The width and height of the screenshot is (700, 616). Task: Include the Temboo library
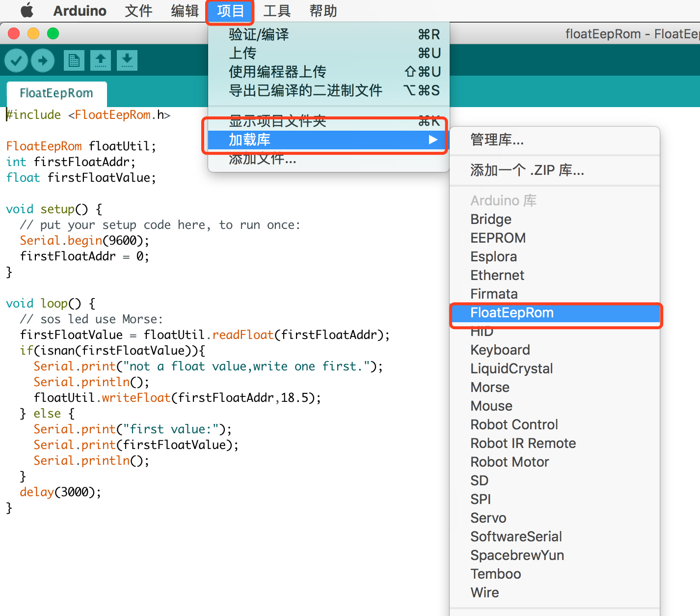tap(555, 574)
